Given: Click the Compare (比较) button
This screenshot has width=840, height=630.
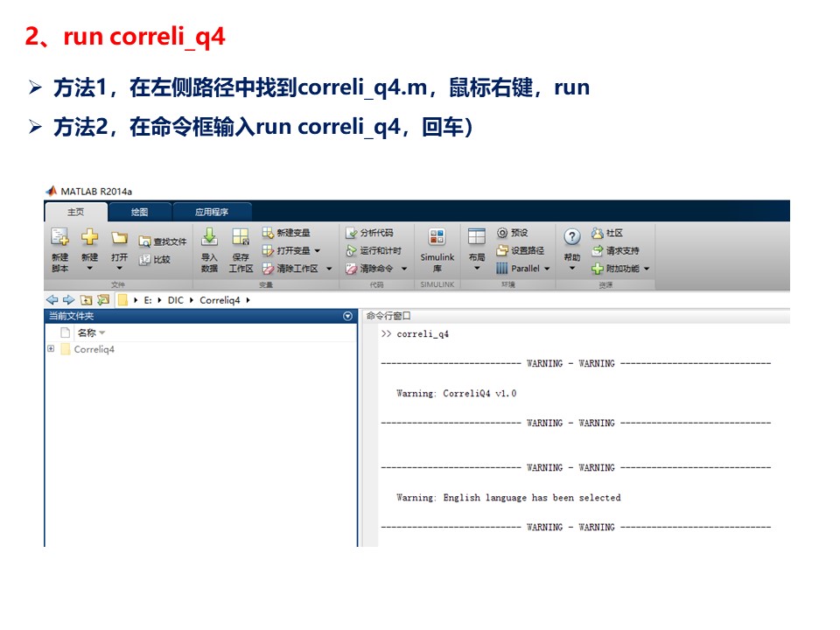Looking at the screenshot, I should [x=154, y=259].
